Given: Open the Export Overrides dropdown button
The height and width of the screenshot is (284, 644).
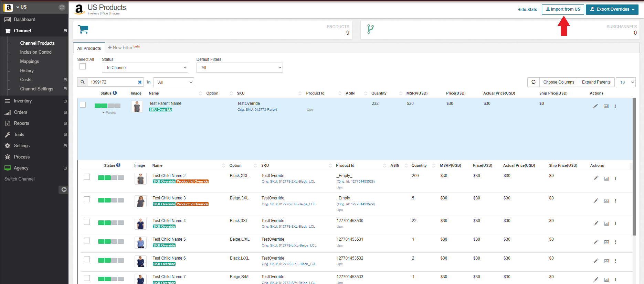Looking at the screenshot, I should click(x=612, y=9).
